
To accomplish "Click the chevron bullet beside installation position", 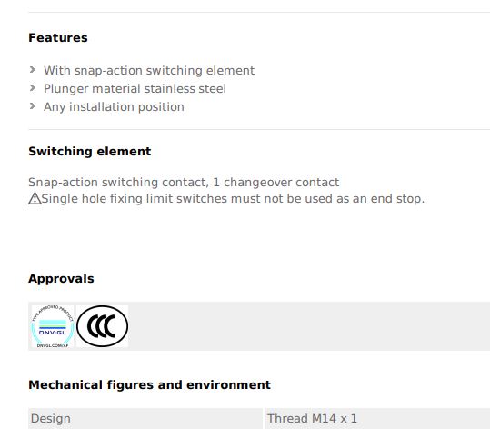I will pos(32,106).
